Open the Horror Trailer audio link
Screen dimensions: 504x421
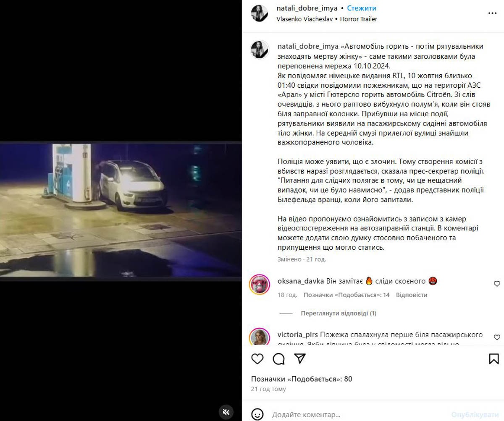pyautogui.click(x=359, y=19)
